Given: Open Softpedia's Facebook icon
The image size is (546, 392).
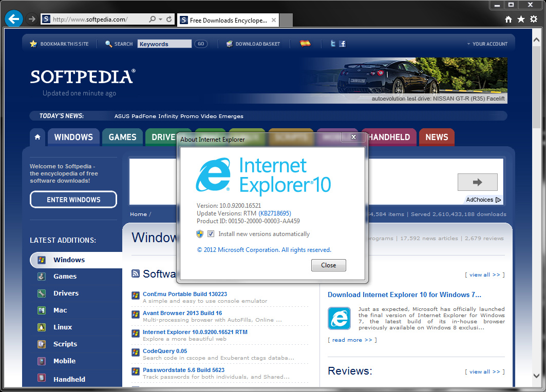Looking at the screenshot, I should coord(343,44).
